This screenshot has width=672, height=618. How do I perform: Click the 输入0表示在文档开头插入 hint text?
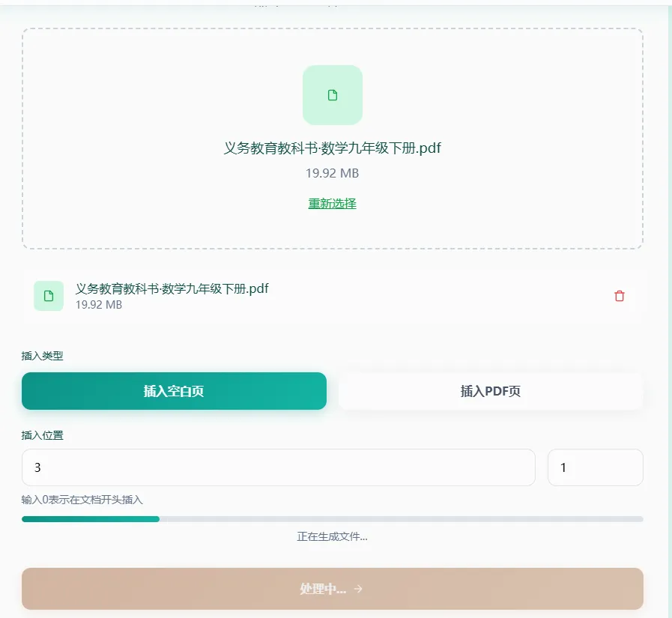[82, 500]
